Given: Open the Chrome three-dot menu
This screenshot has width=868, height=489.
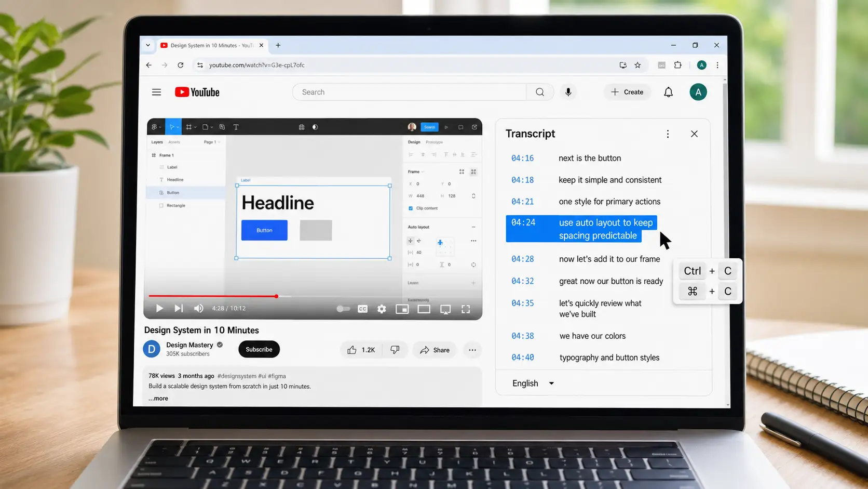Looking at the screenshot, I should [x=717, y=65].
